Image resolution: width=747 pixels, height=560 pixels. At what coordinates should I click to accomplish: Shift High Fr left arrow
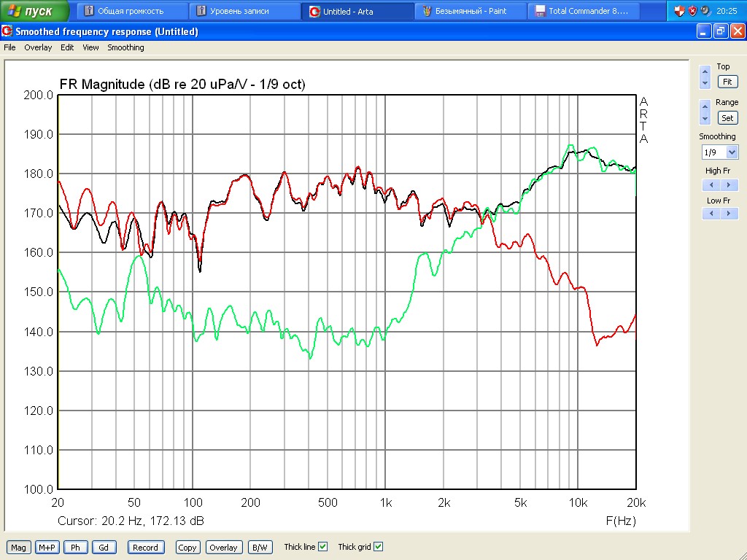pos(711,184)
